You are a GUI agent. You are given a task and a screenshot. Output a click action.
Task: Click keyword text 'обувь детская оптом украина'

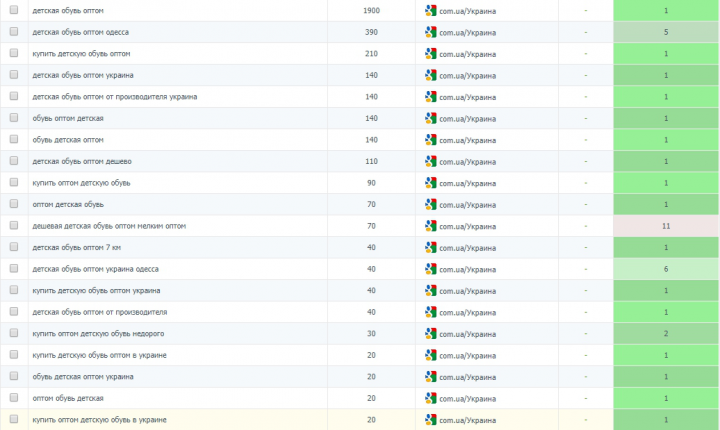(x=83, y=377)
